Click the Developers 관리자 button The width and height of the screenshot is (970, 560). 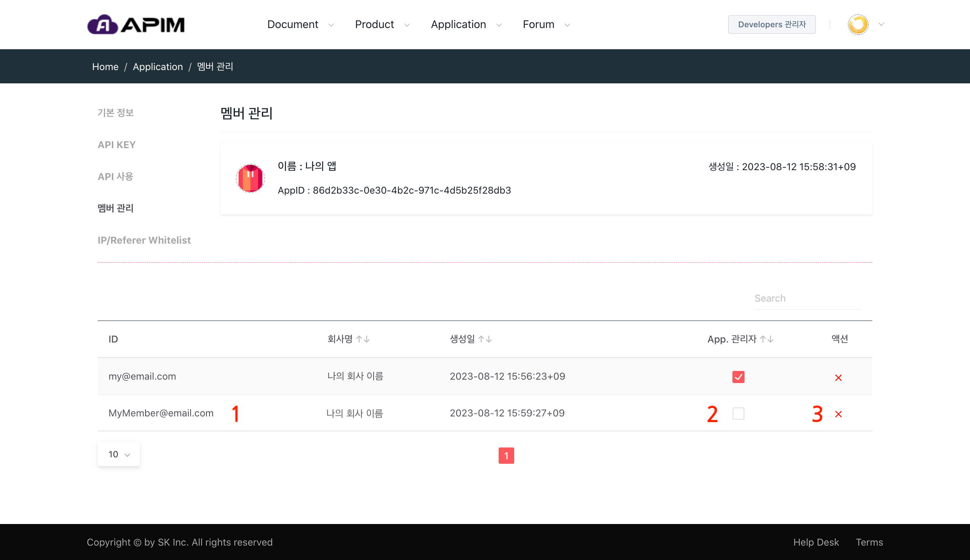pos(771,25)
